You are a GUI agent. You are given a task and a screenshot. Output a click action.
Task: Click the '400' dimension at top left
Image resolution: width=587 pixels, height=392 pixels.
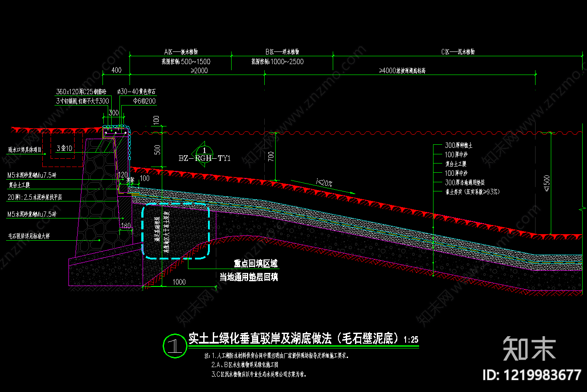click(x=116, y=70)
